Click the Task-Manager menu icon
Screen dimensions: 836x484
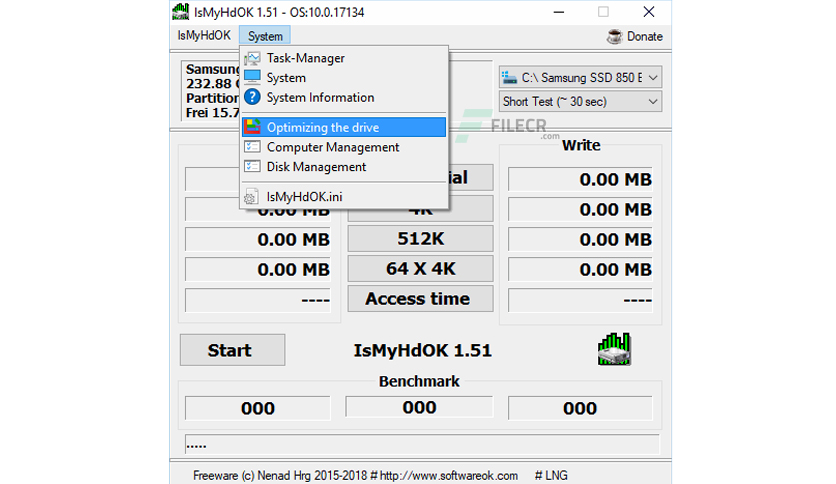(252, 58)
